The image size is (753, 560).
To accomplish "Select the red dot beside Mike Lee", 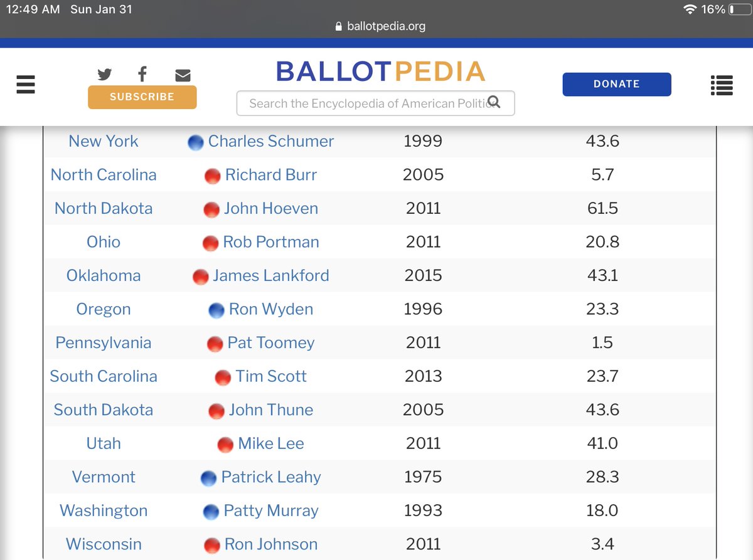I will [227, 445].
